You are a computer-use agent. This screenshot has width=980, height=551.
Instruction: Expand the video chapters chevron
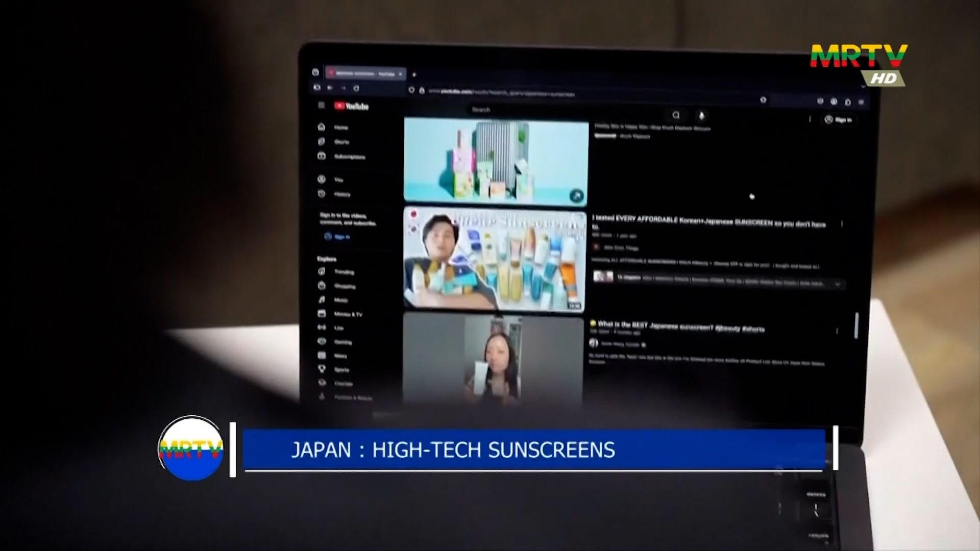point(837,284)
